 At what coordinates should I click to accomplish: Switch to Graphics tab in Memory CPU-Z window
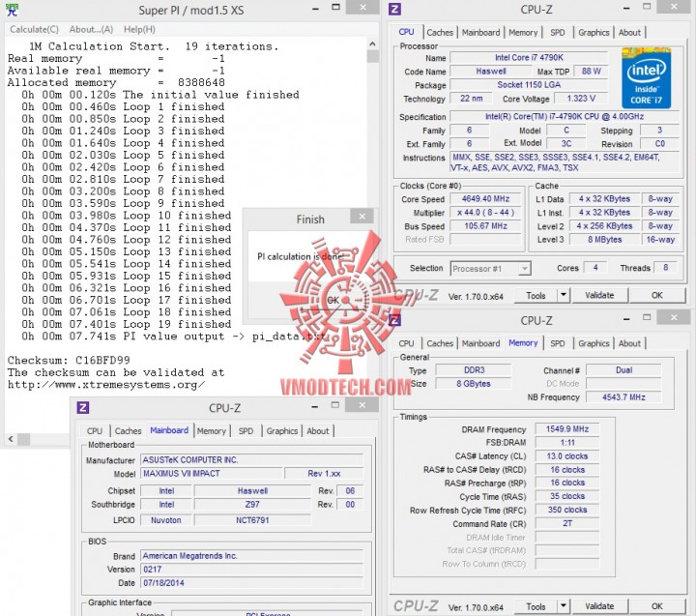[x=594, y=343]
